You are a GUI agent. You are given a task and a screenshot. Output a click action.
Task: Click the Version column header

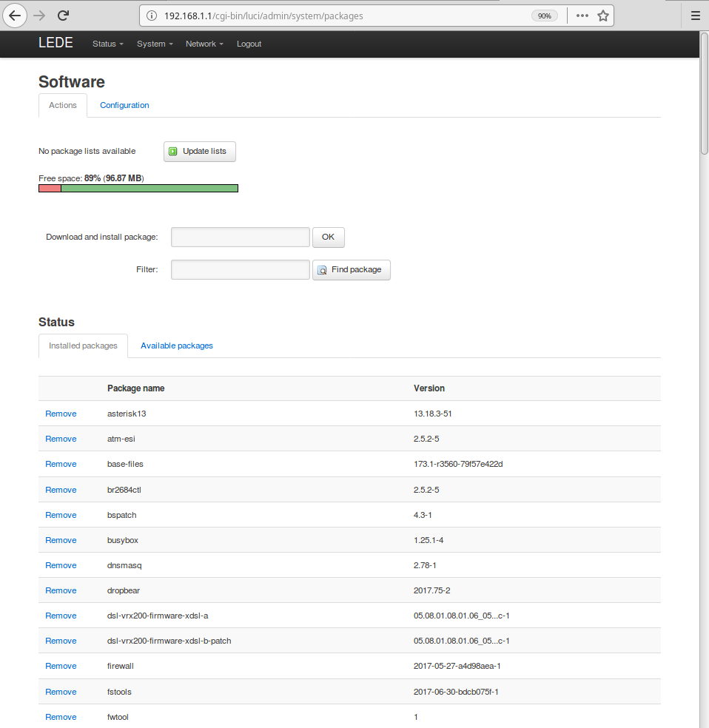tap(429, 388)
